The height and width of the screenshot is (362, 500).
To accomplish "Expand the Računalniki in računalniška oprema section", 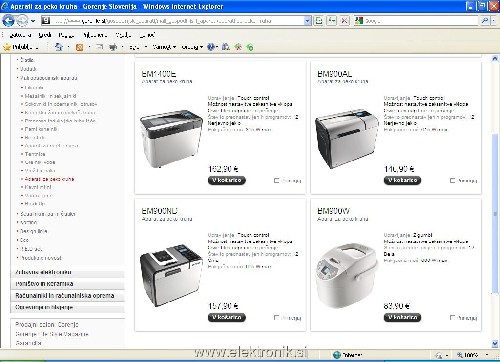I will coord(65,296).
